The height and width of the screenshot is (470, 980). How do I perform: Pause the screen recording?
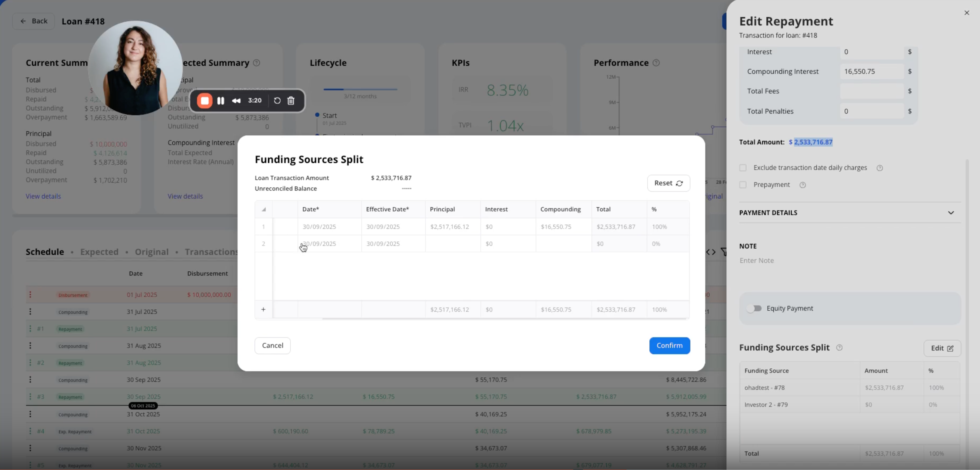coord(221,101)
